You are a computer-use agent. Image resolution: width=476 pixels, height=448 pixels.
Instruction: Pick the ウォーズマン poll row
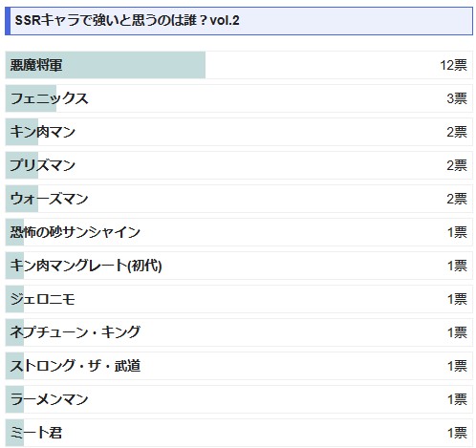239,199
